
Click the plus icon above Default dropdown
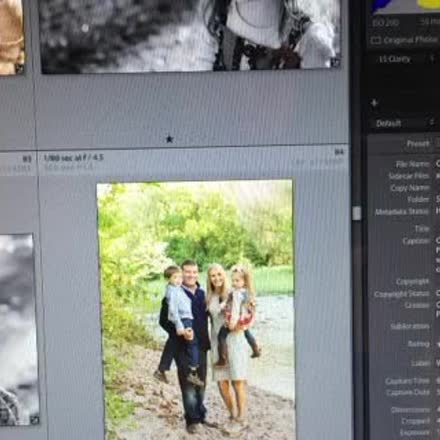[x=374, y=103]
